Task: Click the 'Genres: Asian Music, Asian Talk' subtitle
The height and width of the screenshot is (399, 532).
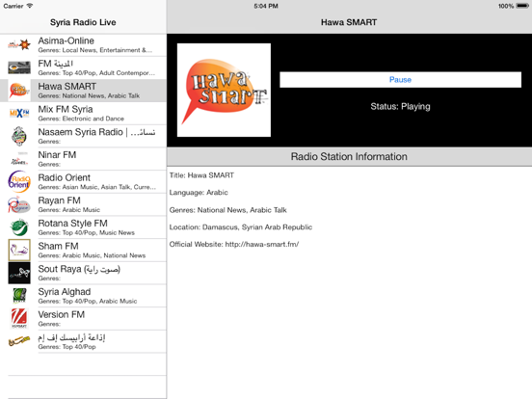Action: point(97,187)
